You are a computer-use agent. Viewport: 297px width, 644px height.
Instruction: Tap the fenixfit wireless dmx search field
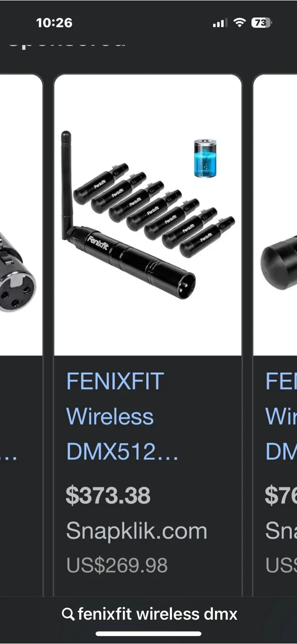(x=149, y=614)
